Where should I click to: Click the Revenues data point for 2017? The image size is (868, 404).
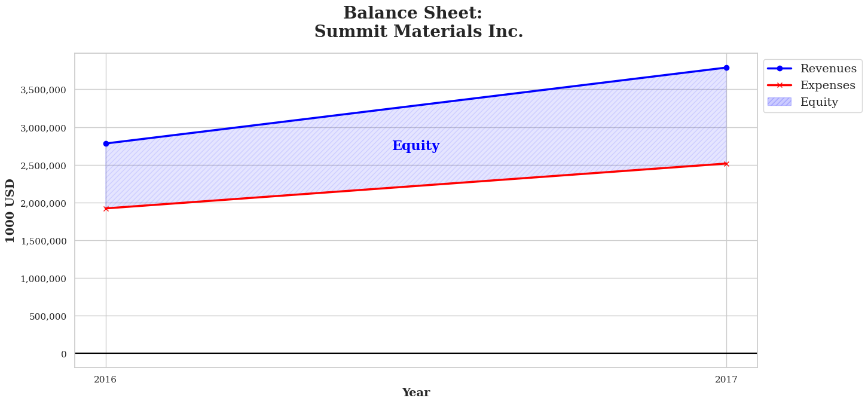(x=726, y=68)
